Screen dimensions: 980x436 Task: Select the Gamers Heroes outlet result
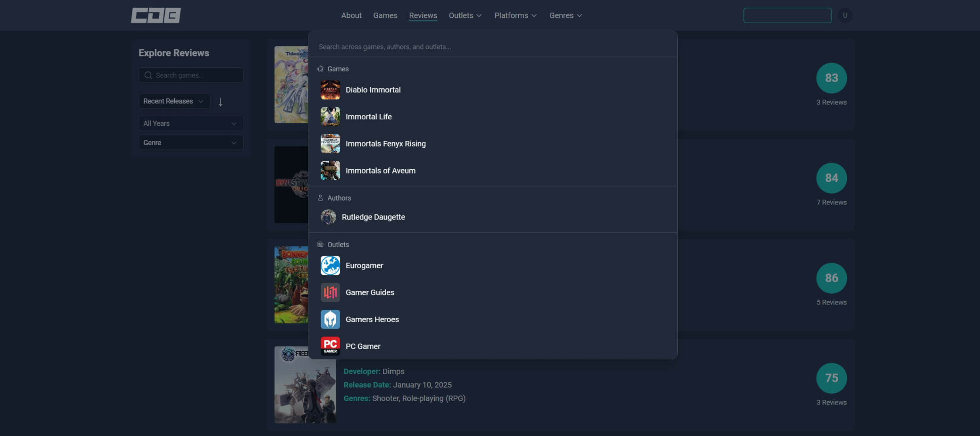492,319
